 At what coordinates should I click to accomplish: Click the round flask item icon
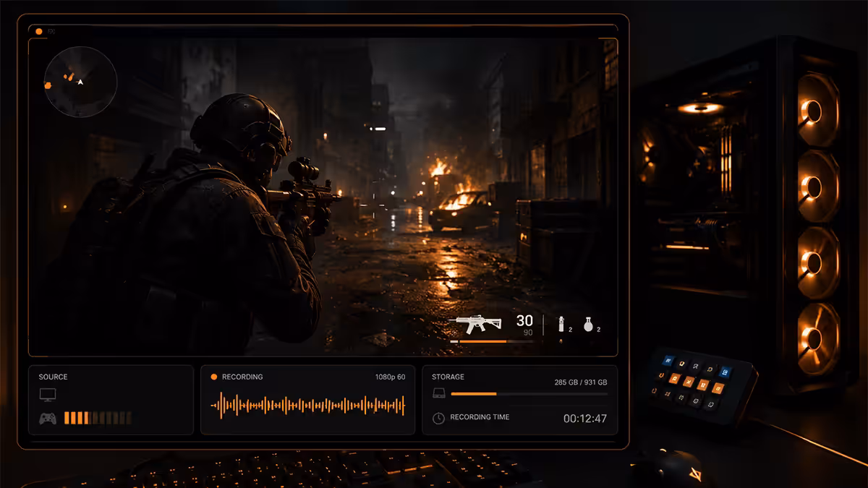(x=588, y=325)
